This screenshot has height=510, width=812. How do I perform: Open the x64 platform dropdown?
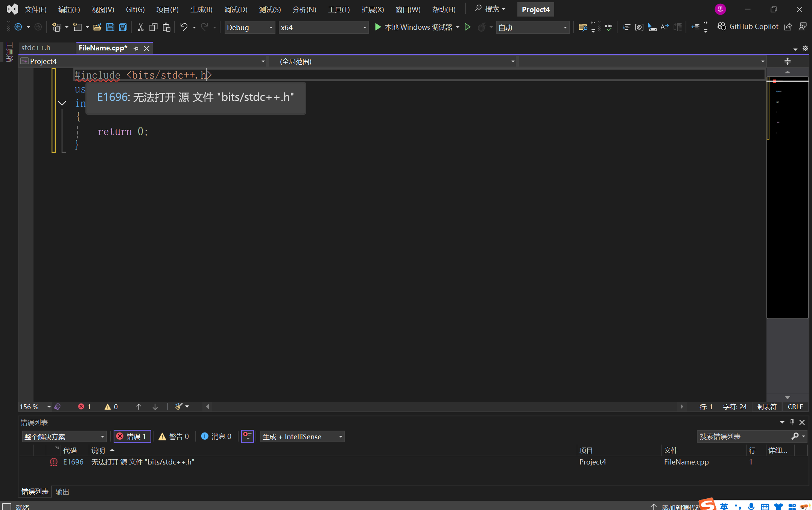(x=323, y=27)
